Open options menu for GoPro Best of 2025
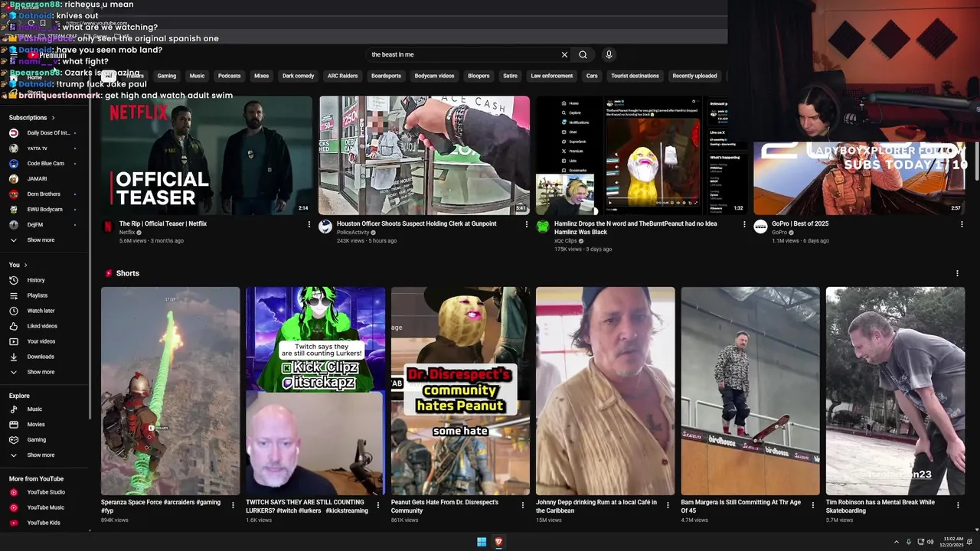980x551 pixels. (x=962, y=224)
